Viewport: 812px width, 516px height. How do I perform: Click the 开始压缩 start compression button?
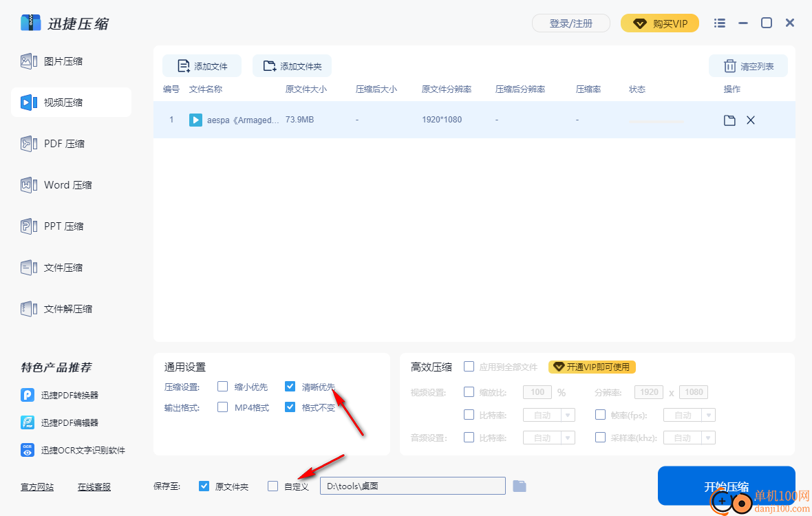726,486
